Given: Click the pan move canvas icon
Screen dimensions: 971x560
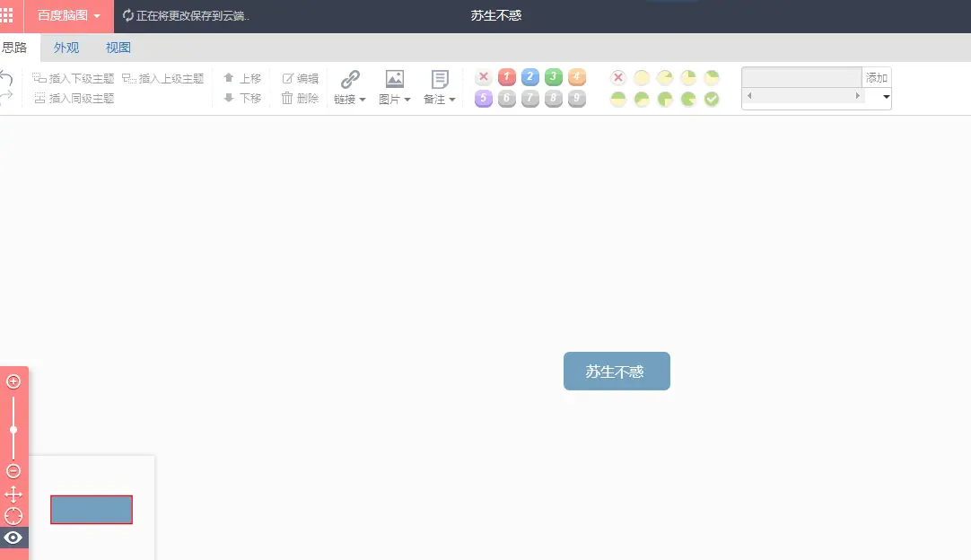Looking at the screenshot, I should pyautogui.click(x=13, y=494).
